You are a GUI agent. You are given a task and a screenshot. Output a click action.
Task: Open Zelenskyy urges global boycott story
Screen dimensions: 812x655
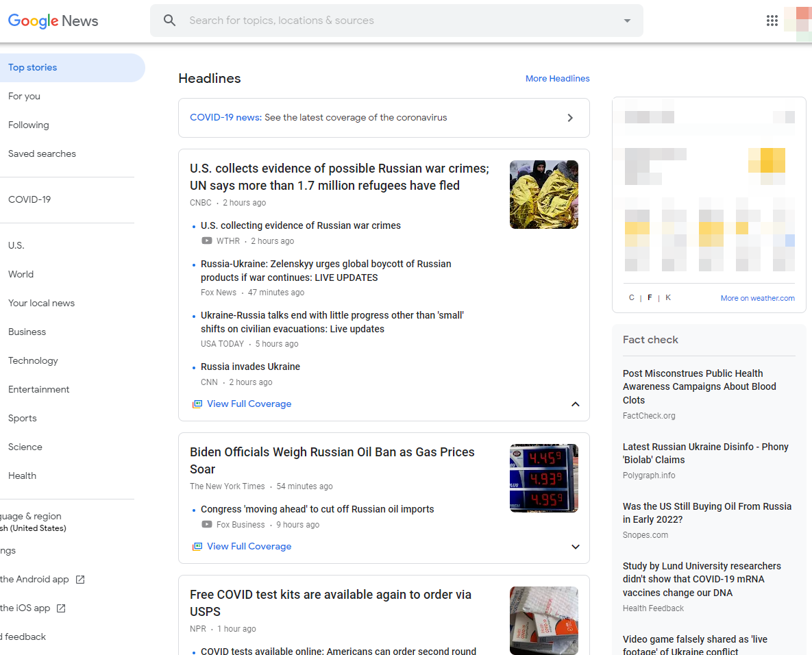coord(325,271)
